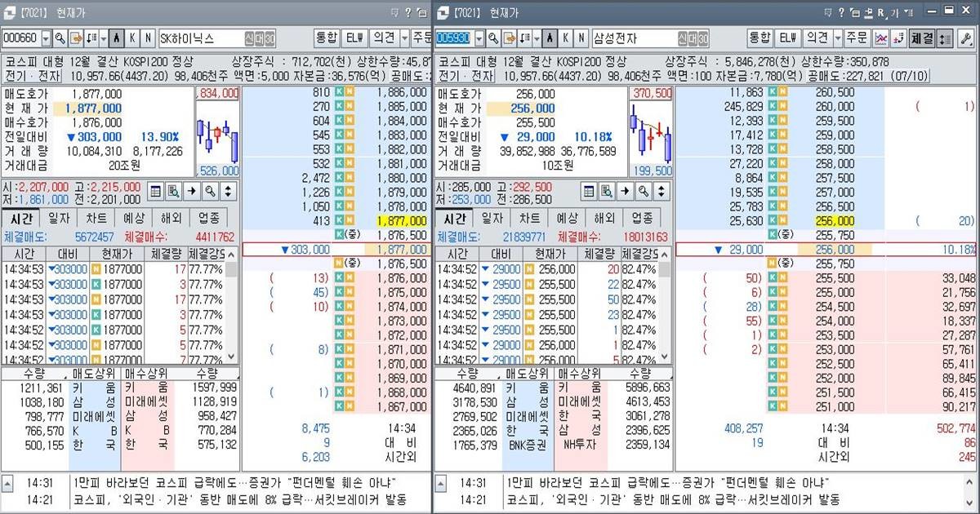Toggle the 체결 button in 삼성전자 window

(922, 38)
